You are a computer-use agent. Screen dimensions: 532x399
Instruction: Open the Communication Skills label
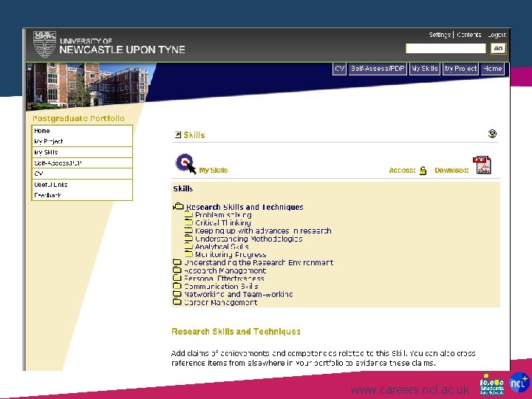tap(221, 286)
